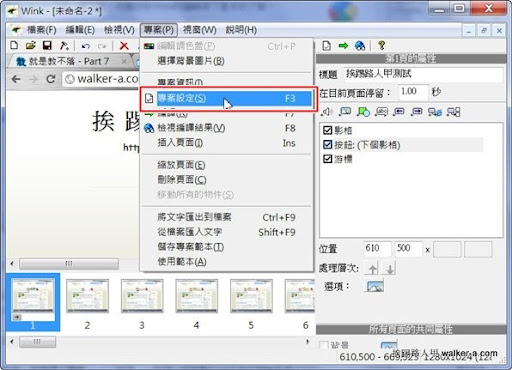Viewport: 512px width, 370px height.
Task: Click the 標題 title input field
Action: point(423,74)
